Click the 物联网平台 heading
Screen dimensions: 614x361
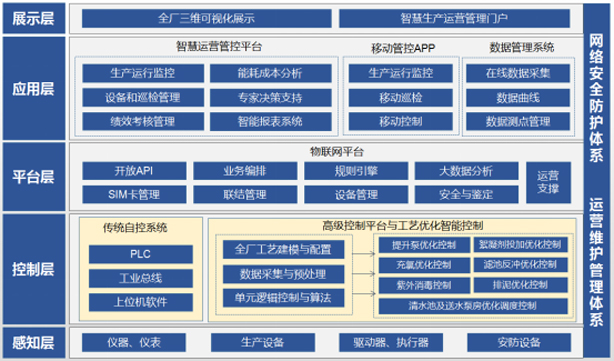click(x=337, y=152)
